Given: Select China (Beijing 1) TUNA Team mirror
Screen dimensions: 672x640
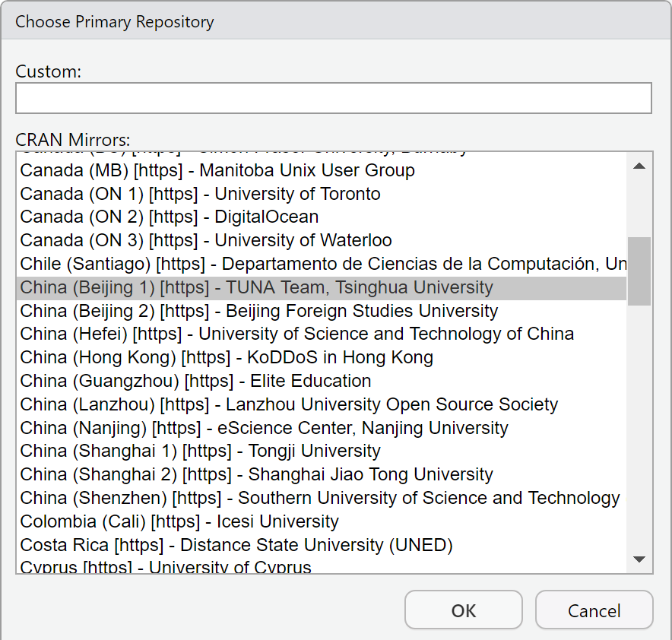Looking at the screenshot, I should (x=256, y=288).
